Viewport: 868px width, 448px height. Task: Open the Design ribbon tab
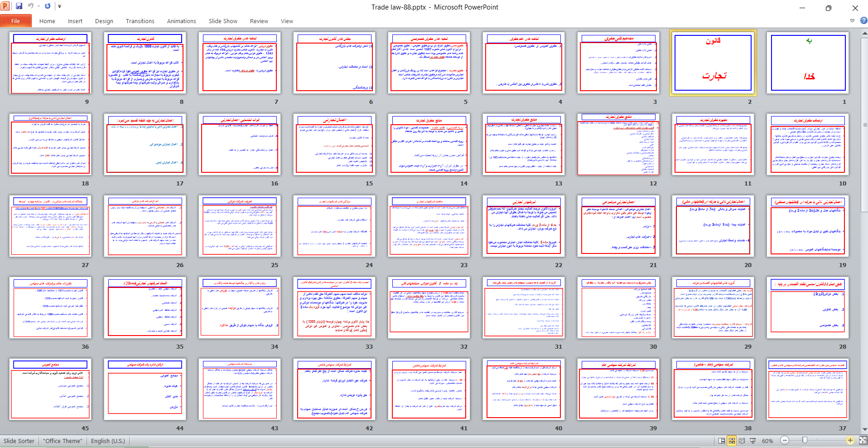coord(104,21)
